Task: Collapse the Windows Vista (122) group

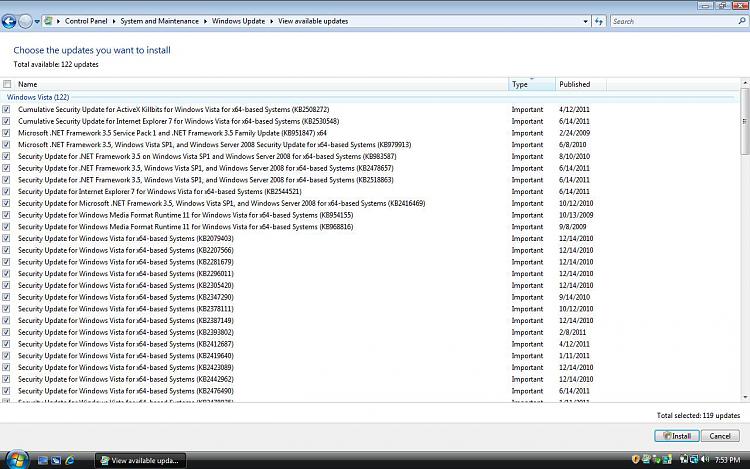Action: click(38, 97)
